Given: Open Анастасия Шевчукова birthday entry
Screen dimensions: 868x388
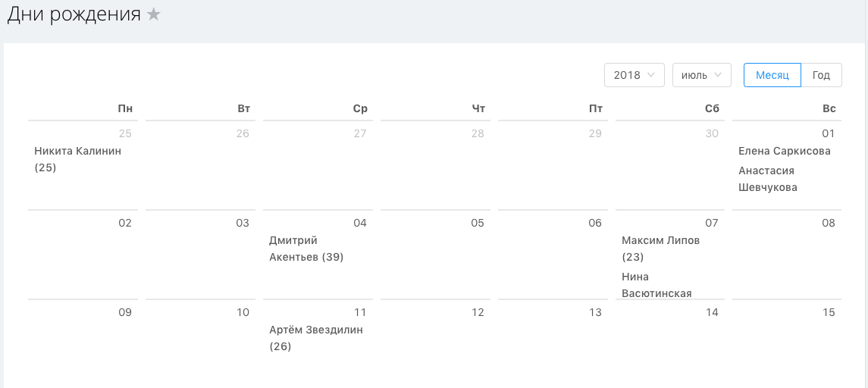Looking at the screenshot, I should click(767, 179).
